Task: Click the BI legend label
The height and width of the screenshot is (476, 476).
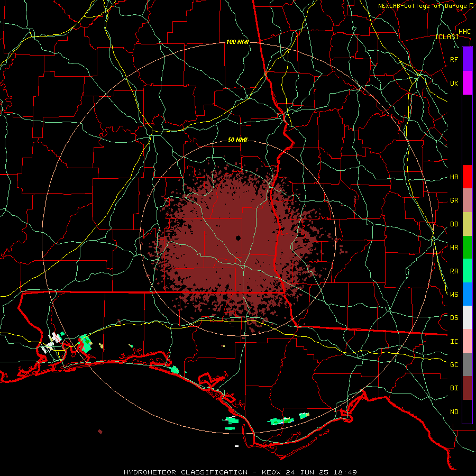Action: [x=454, y=388]
